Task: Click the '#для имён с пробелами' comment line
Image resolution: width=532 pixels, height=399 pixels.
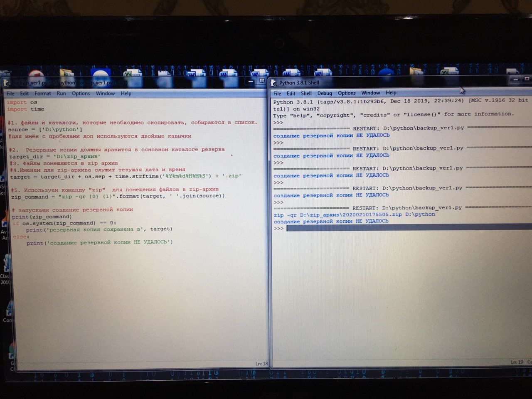Action: [100, 136]
